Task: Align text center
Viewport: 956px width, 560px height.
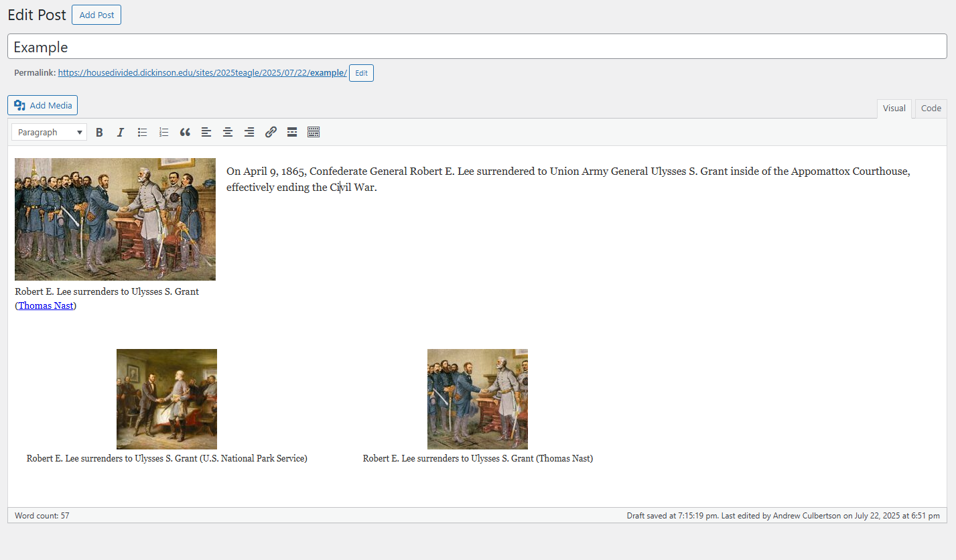Action: (228, 132)
